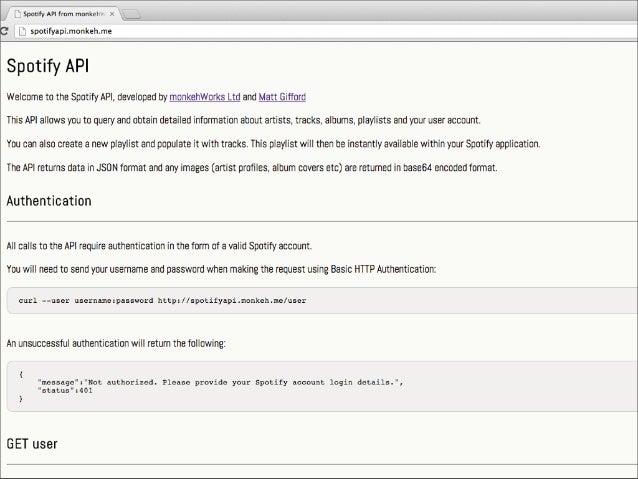Click the Authentication section heading
The height and width of the screenshot is (479, 638).
coord(49,201)
